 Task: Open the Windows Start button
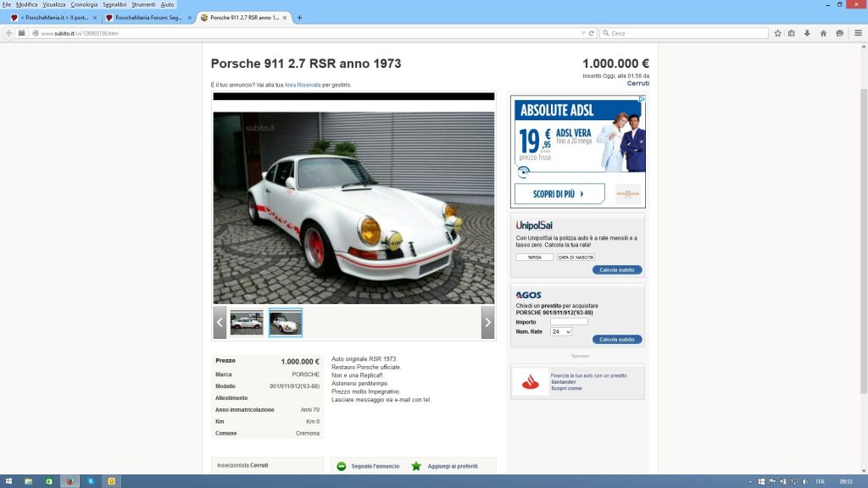point(8,481)
